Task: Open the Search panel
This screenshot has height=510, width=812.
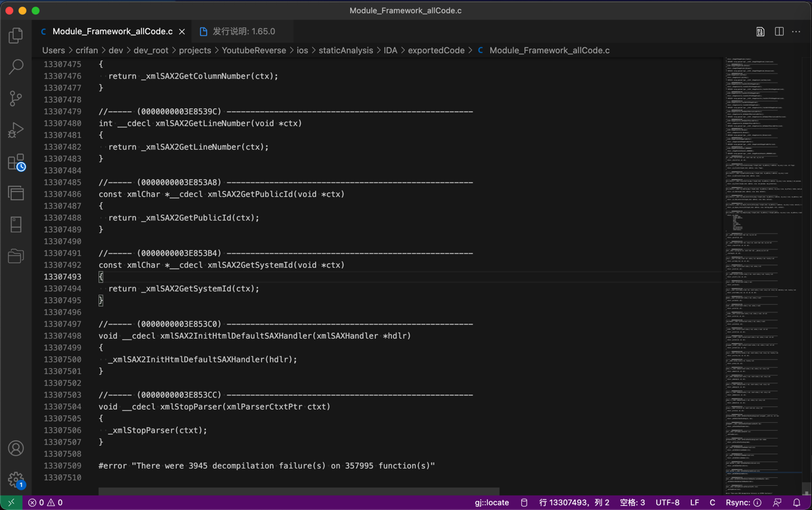Action: [x=16, y=67]
